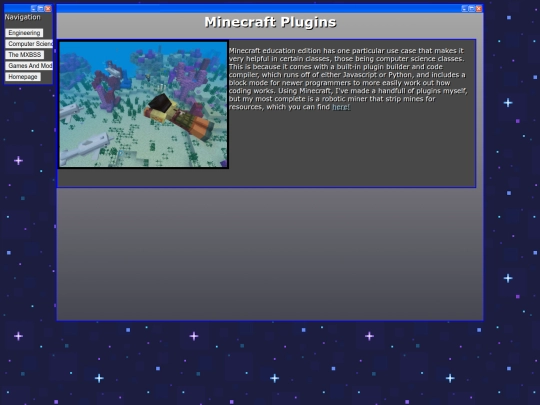This screenshot has width=540, height=405.
Task: Return to the Homepage
Action: click(x=23, y=77)
